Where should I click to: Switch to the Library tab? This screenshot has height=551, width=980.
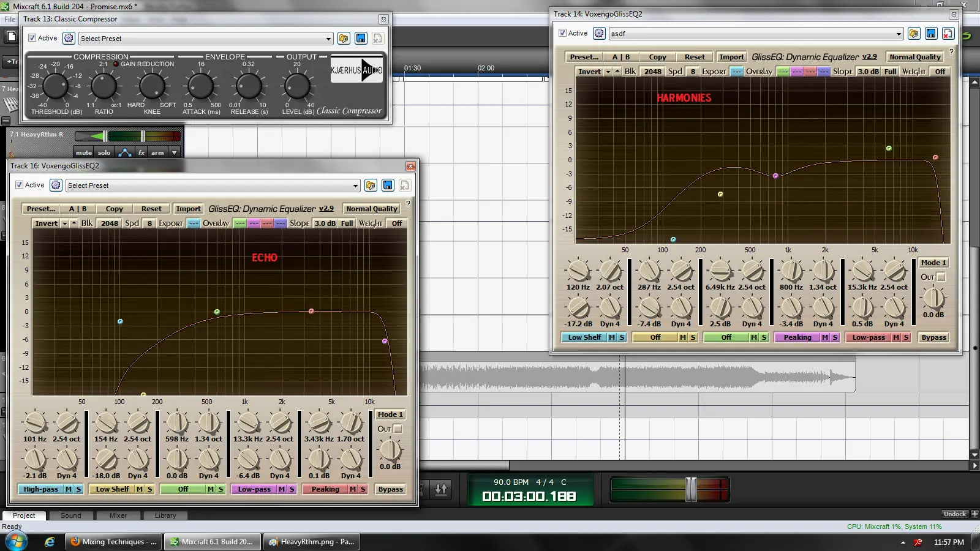[165, 515]
